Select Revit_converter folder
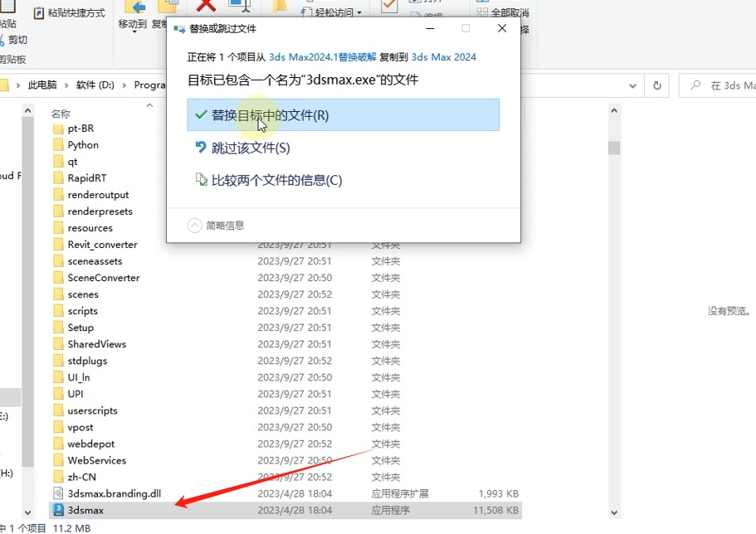Viewport: 756px width, 534px height. (x=102, y=245)
